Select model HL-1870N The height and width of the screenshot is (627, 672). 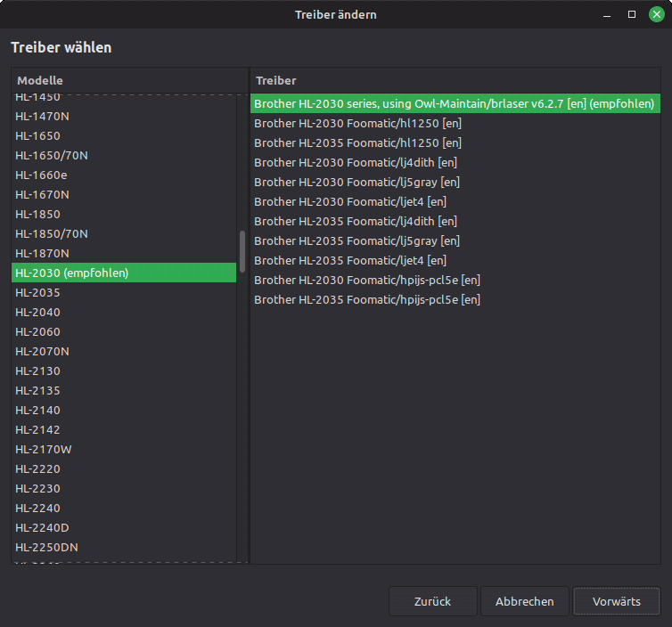pyautogui.click(x=124, y=254)
